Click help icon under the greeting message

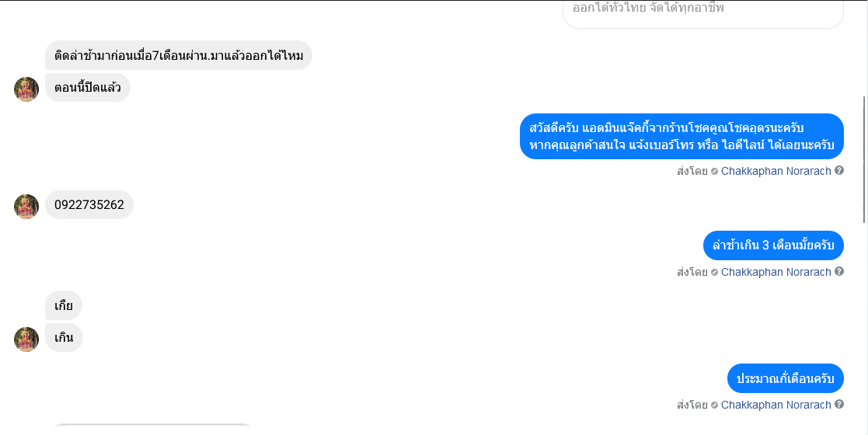[839, 170]
